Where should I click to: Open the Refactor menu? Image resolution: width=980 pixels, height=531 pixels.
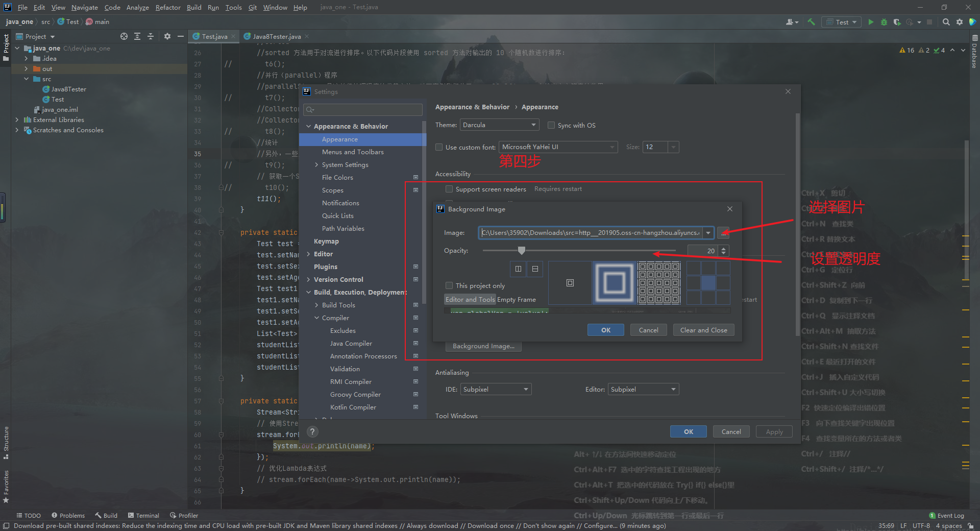pyautogui.click(x=168, y=7)
